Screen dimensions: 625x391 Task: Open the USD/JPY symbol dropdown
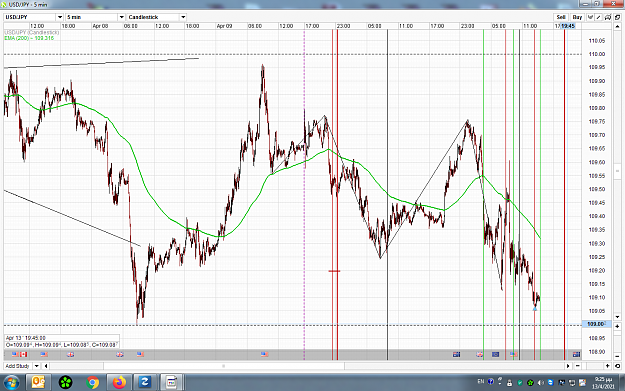click(x=60, y=17)
